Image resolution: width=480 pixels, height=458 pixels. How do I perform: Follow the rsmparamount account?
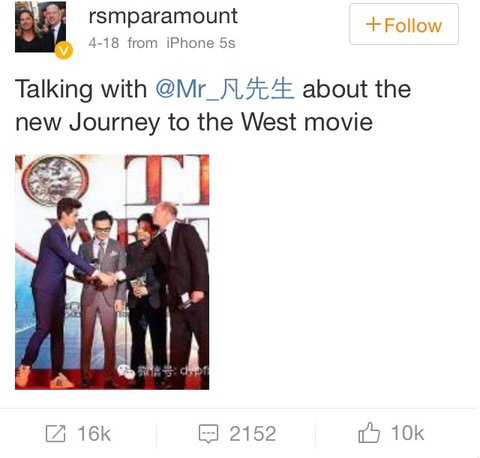click(x=404, y=24)
